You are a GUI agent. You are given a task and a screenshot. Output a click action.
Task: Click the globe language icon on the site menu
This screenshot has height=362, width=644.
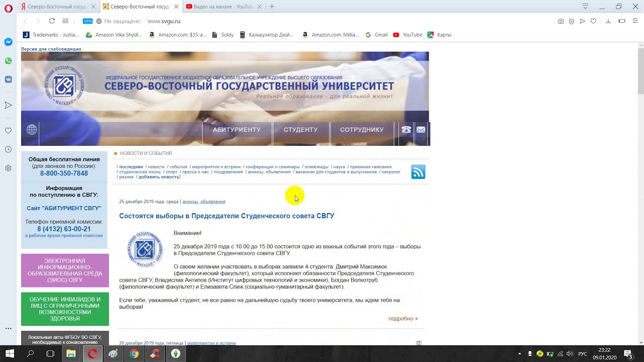tap(32, 130)
